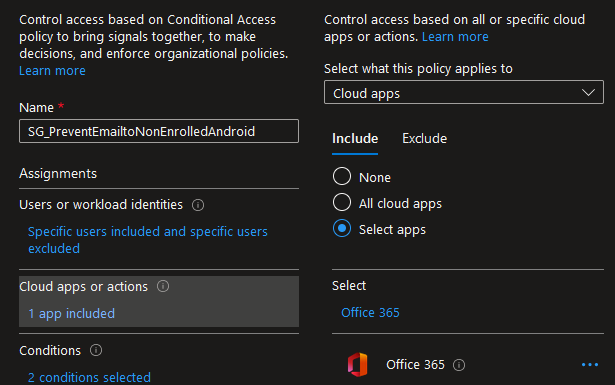
Task: Open Learn more link about cloud apps
Action: (x=455, y=36)
